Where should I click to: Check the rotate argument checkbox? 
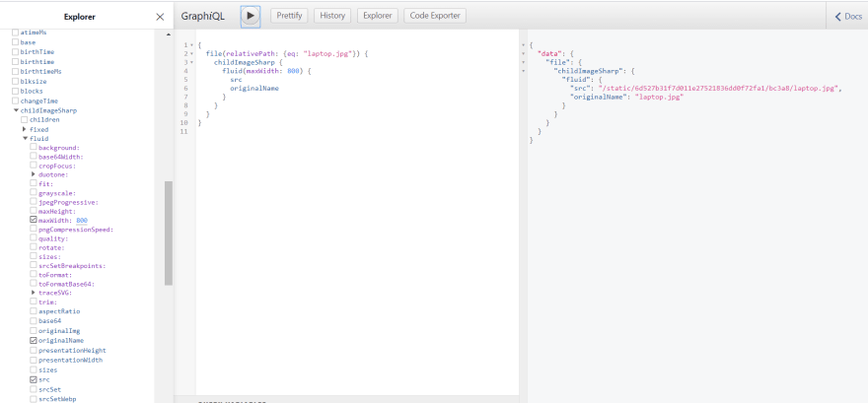tap(34, 247)
